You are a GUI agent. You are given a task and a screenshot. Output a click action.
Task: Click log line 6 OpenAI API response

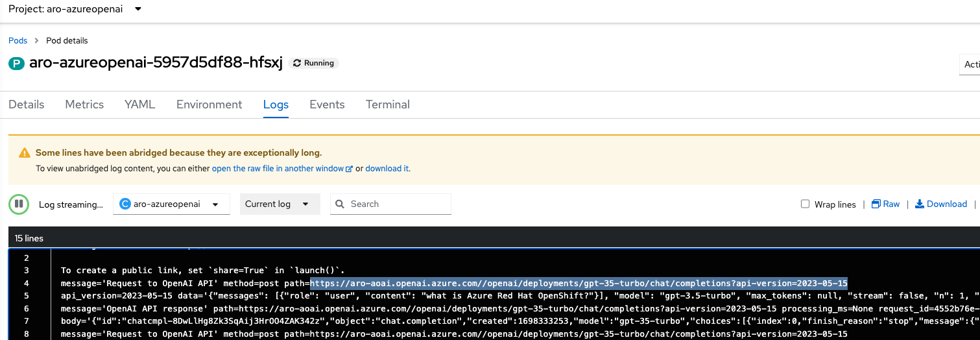[x=520, y=309]
